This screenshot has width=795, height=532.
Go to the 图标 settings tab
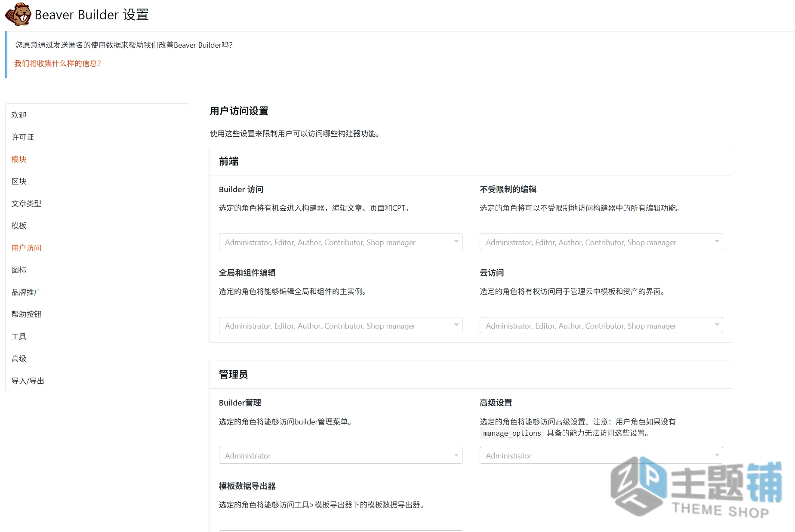click(x=19, y=270)
